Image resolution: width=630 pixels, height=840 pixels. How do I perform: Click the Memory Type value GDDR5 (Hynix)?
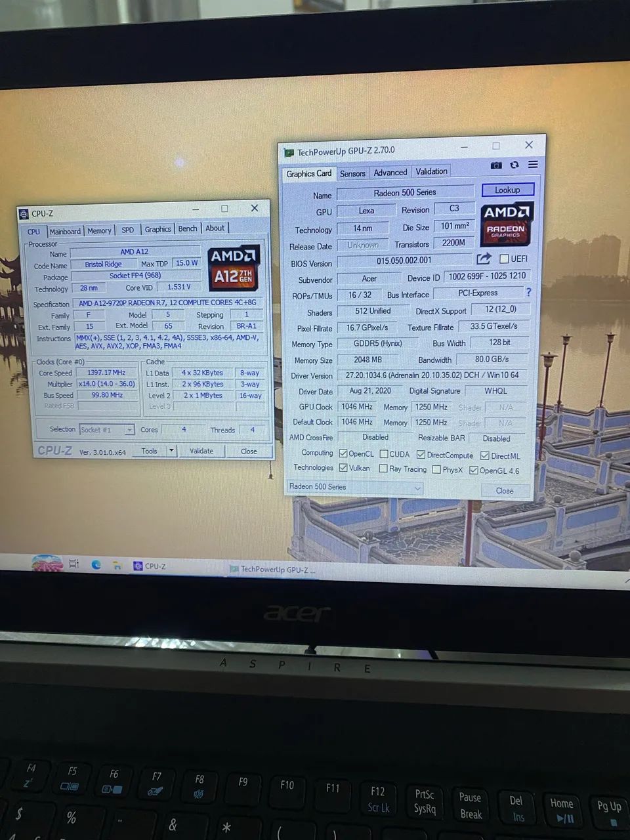point(377,343)
